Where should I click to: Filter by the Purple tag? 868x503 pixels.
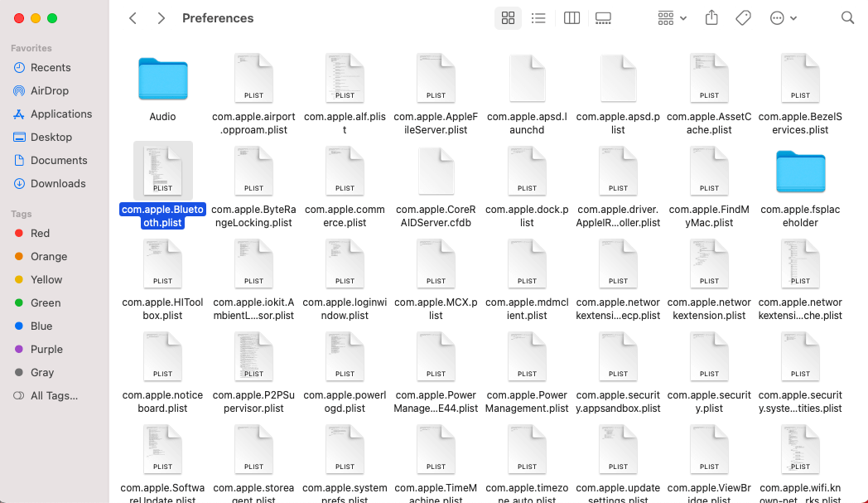(46, 349)
